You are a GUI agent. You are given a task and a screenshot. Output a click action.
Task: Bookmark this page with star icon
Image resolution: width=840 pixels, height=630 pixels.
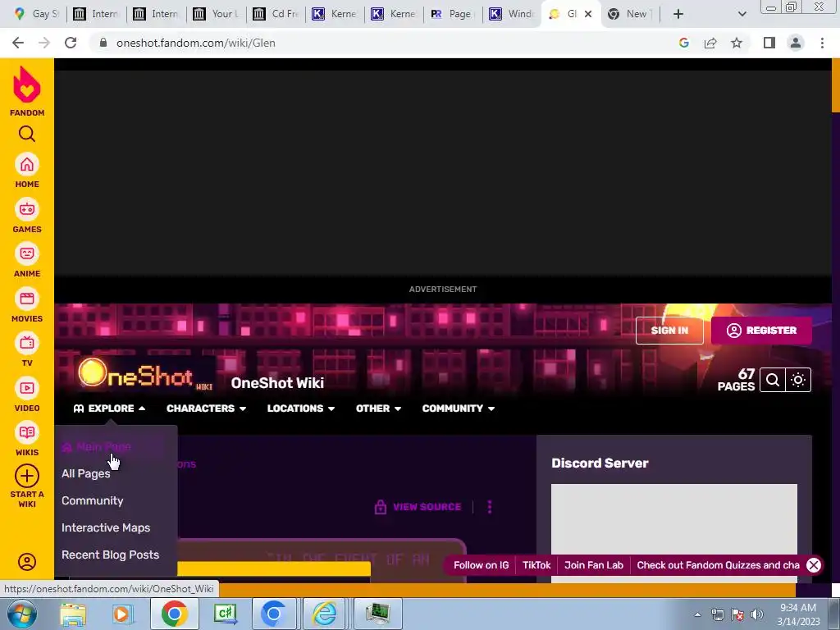point(737,43)
